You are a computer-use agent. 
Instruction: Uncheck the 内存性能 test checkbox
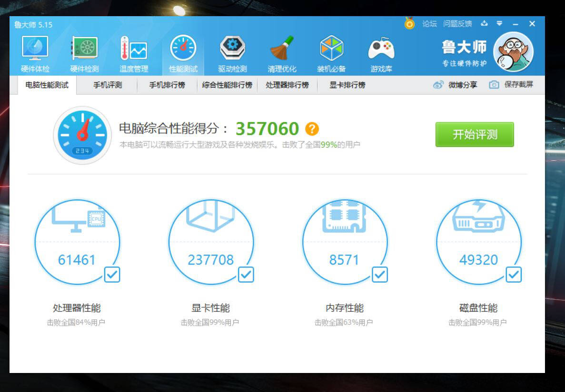pos(380,274)
